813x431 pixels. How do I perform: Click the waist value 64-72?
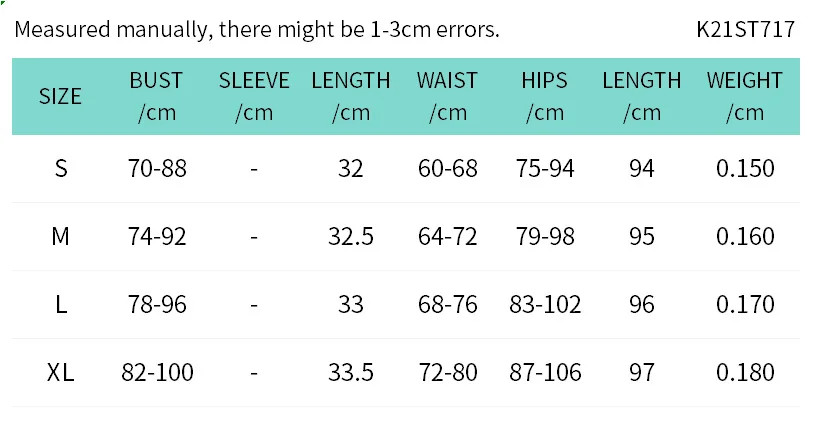coord(448,236)
